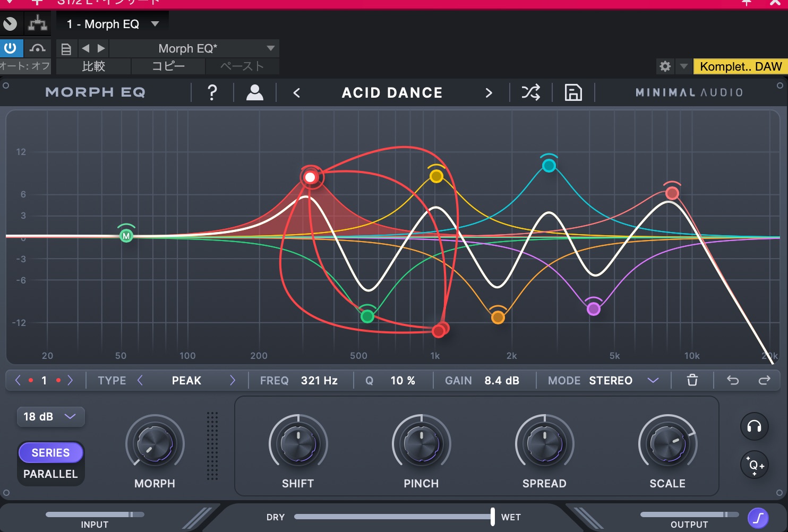Delete band using trash icon
The width and height of the screenshot is (788, 532).
point(692,380)
